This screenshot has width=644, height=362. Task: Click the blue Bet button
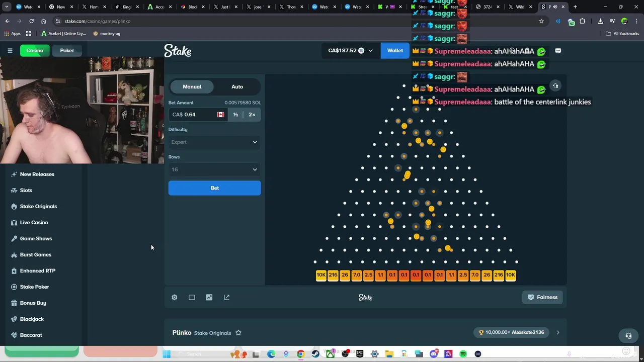(x=215, y=188)
